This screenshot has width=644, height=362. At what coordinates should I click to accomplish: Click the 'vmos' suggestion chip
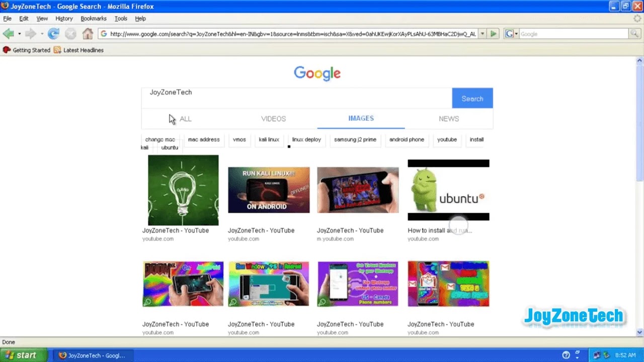tap(239, 140)
